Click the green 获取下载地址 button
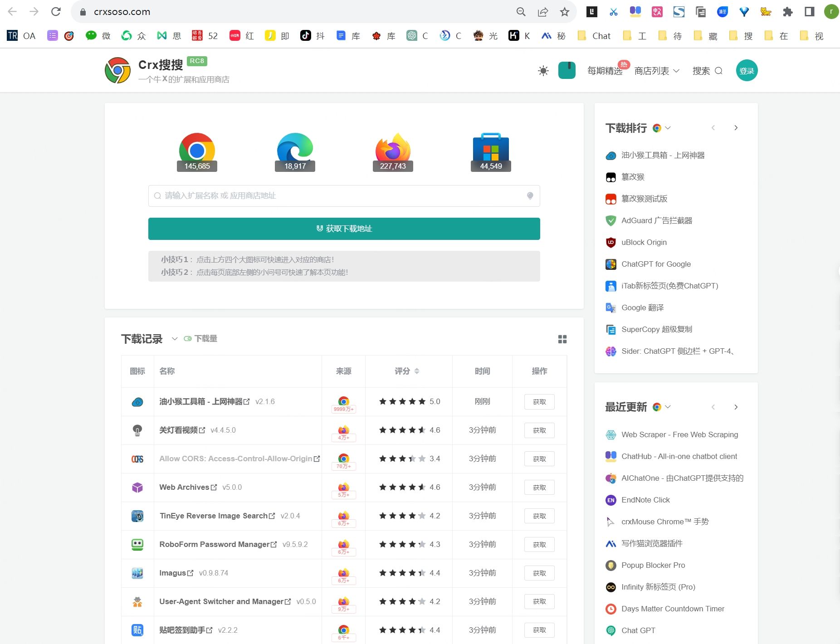840x644 pixels. pos(344,229)
